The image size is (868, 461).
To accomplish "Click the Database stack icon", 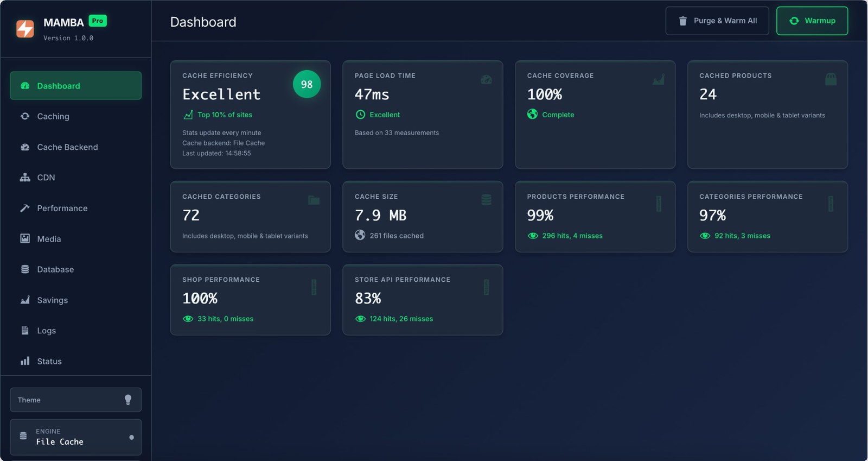I will tap(25, 269).
